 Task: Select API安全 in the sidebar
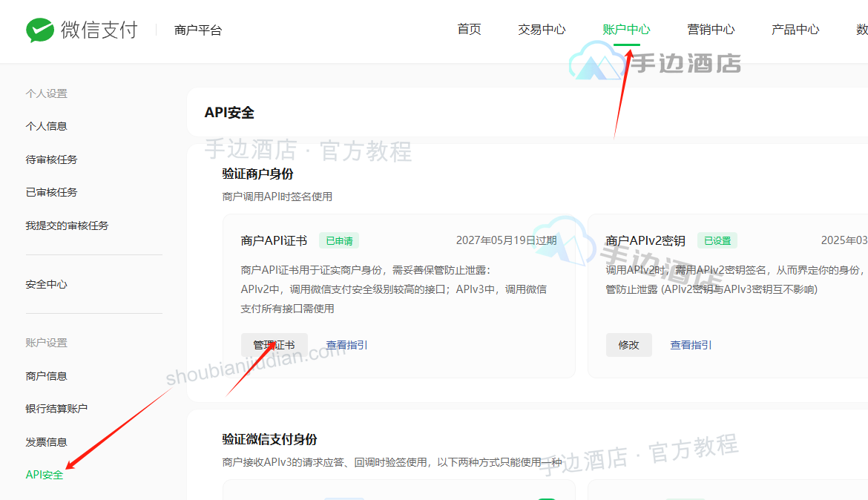pos(45,475)
